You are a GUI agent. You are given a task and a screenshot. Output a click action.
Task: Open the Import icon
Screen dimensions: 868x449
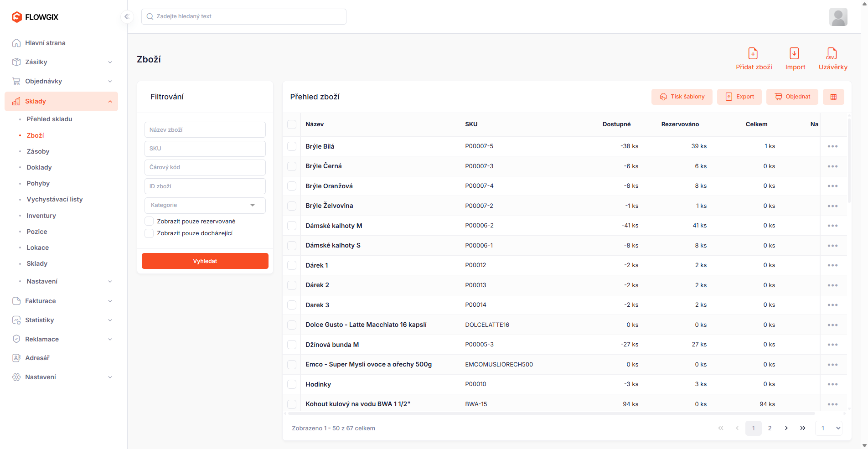pos(794,54)
